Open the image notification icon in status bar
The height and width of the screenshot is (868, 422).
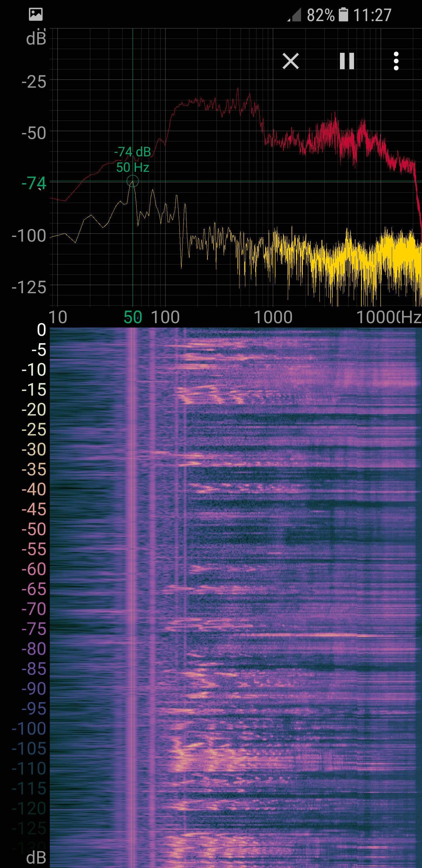[x=36, y=14]
